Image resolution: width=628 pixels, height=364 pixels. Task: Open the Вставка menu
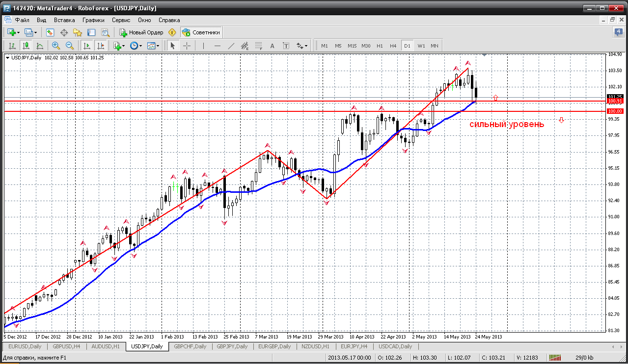coord(64,20)
